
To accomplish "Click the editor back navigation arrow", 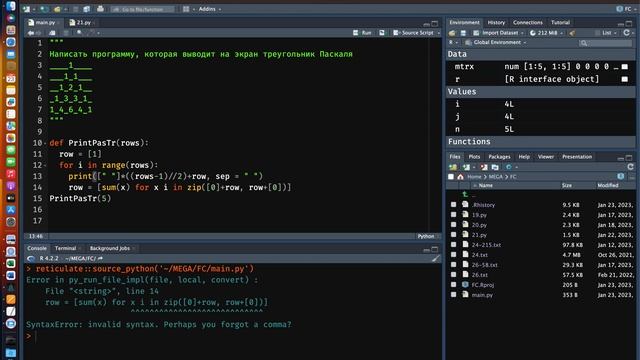I will pos(31,33).
